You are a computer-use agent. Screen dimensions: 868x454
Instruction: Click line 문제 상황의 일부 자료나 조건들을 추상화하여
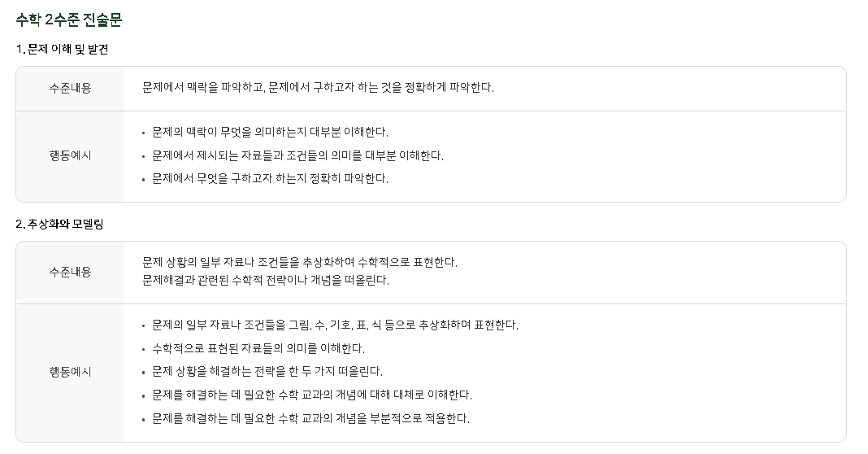pos(299,262)
